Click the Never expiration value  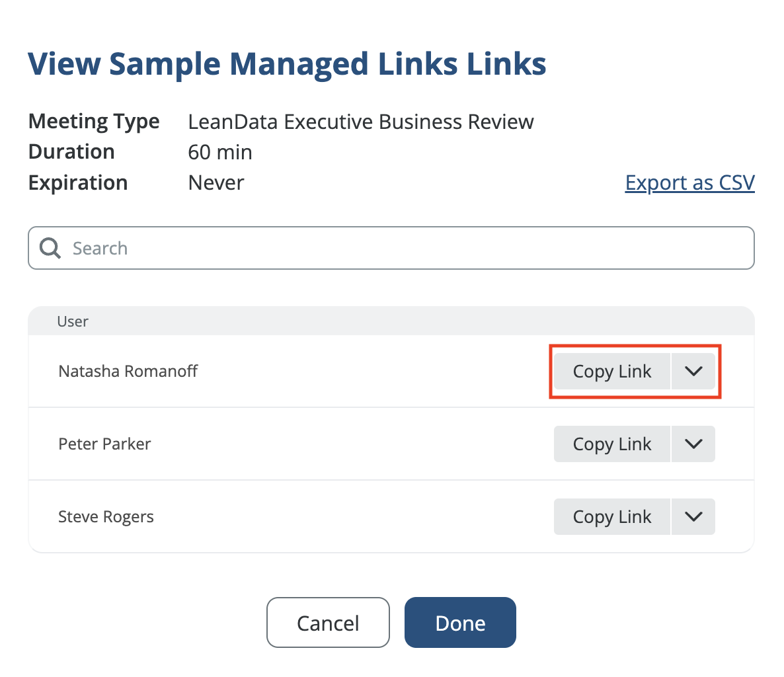(x=216, y=183)
